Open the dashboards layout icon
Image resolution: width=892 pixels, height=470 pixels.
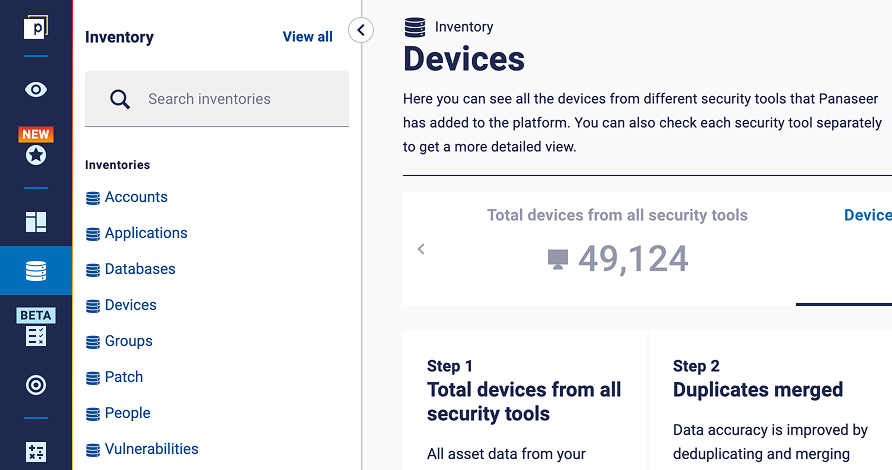click(x=36, y=222)
